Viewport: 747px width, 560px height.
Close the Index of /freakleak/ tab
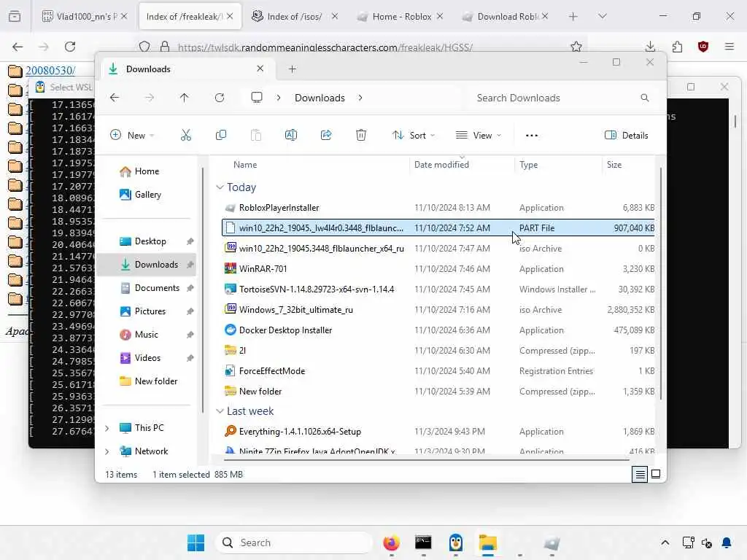(230, 16)
